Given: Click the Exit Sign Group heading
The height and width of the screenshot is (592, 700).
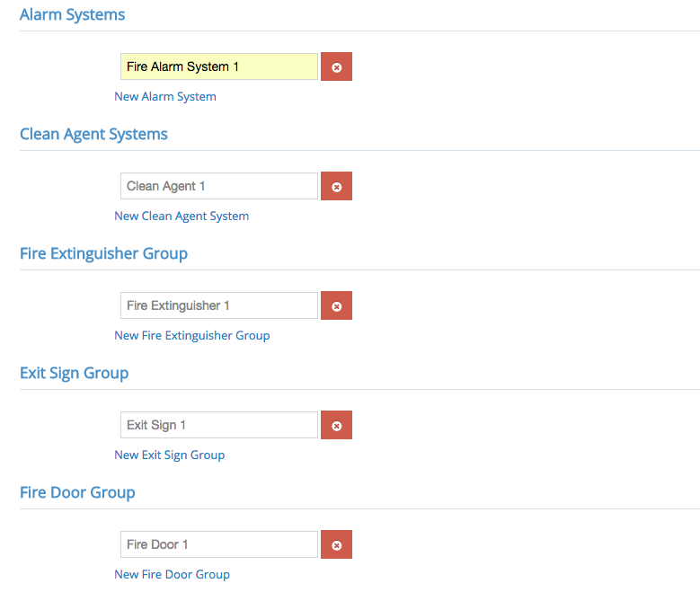Looking at the screenshot, I should (74, 373).
